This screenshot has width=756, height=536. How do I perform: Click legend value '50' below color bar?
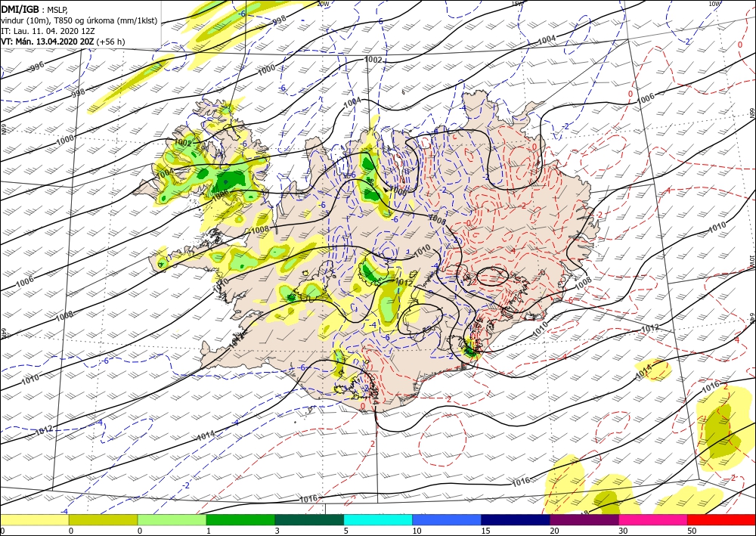(692, 531)
